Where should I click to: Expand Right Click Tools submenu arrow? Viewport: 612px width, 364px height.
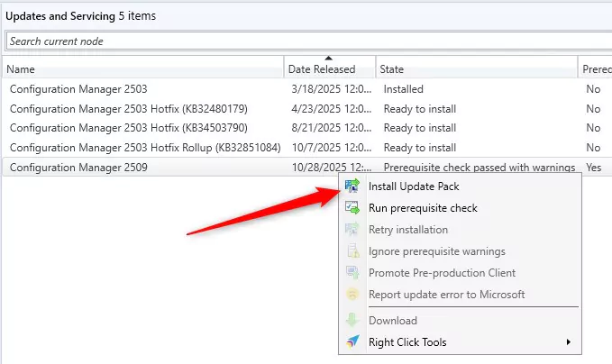click(568, 341)
